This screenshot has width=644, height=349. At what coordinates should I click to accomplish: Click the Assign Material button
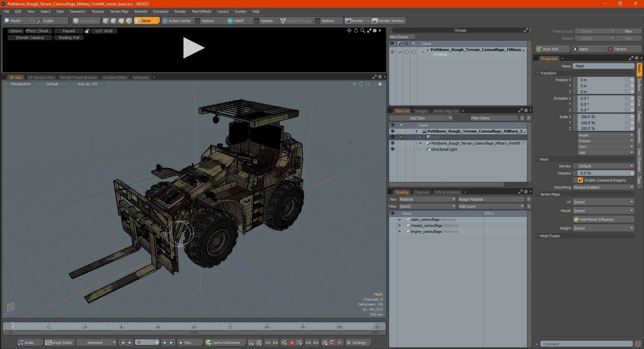tap(491, 199)
